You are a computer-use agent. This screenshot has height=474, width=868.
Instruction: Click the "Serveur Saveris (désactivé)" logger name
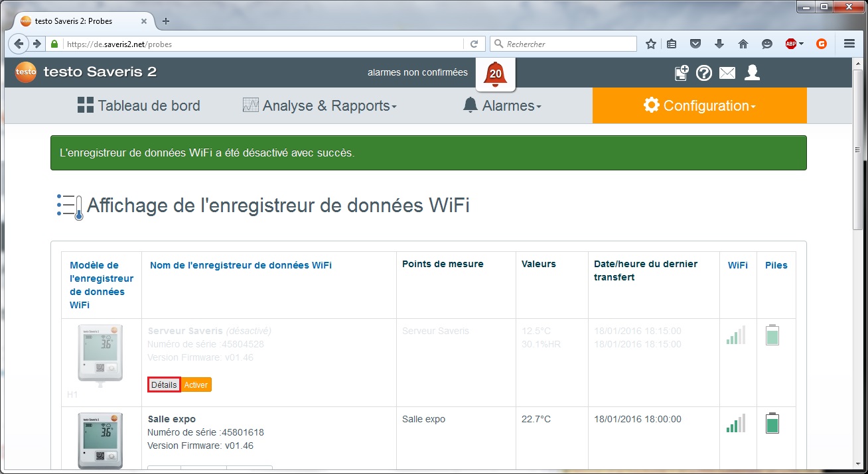click(x=210, y=331)
